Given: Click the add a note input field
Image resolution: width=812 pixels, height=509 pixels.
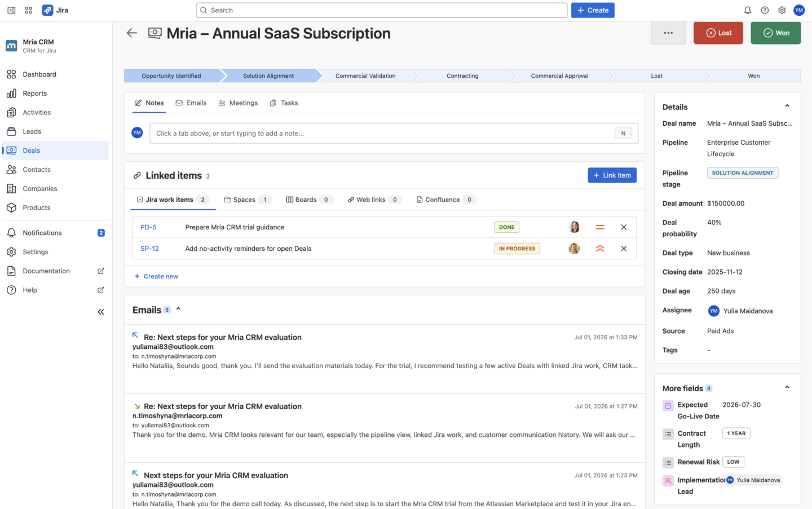Looking at the screenshot, I should (394, 134).
